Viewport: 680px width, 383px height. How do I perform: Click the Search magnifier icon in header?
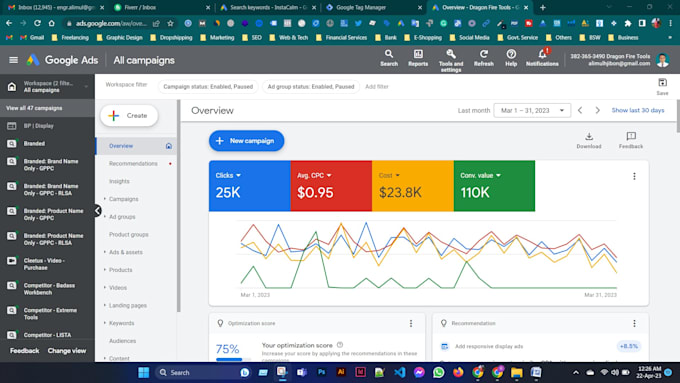point(389,54)
